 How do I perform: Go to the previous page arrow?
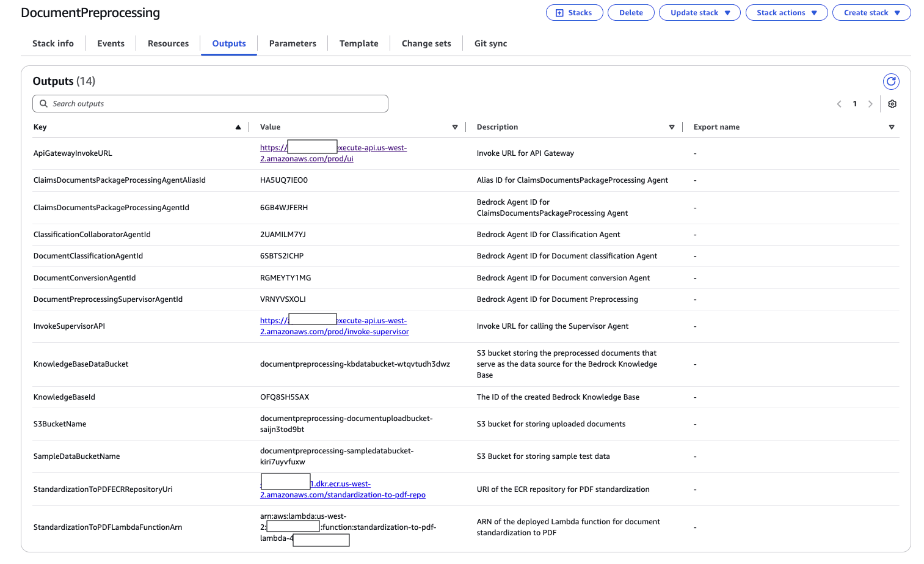(x=839, y=104)
